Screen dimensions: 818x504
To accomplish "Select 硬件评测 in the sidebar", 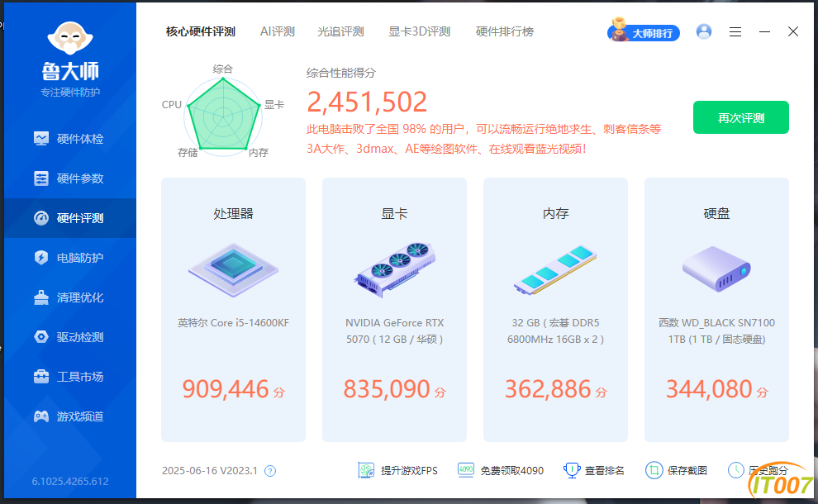I will click(70, 218).
